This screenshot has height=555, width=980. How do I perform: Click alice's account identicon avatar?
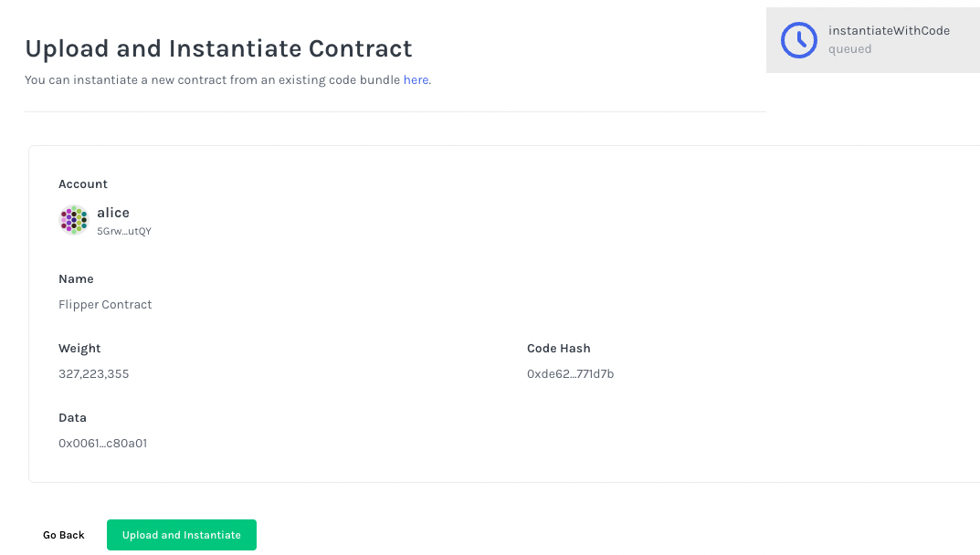pos(74,220)
